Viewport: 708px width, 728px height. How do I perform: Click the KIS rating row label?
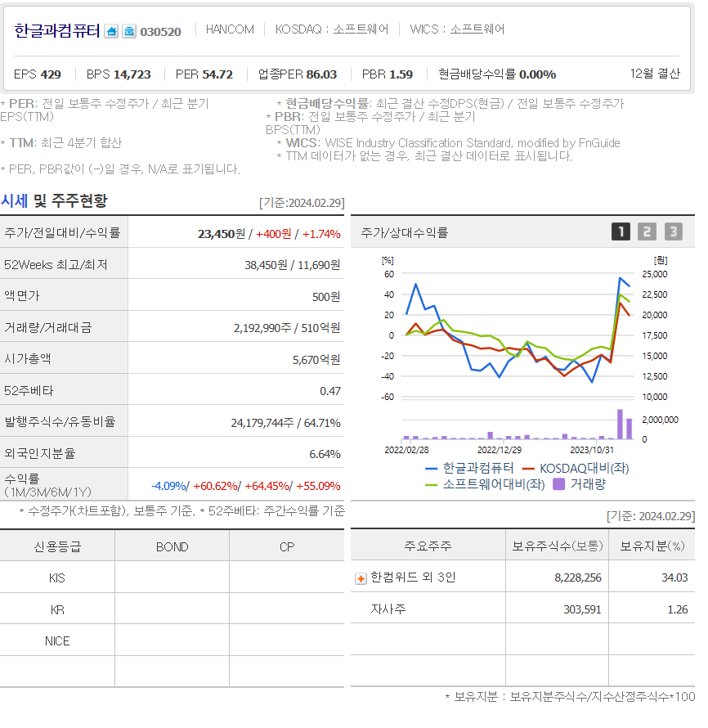tap(57, 578)
